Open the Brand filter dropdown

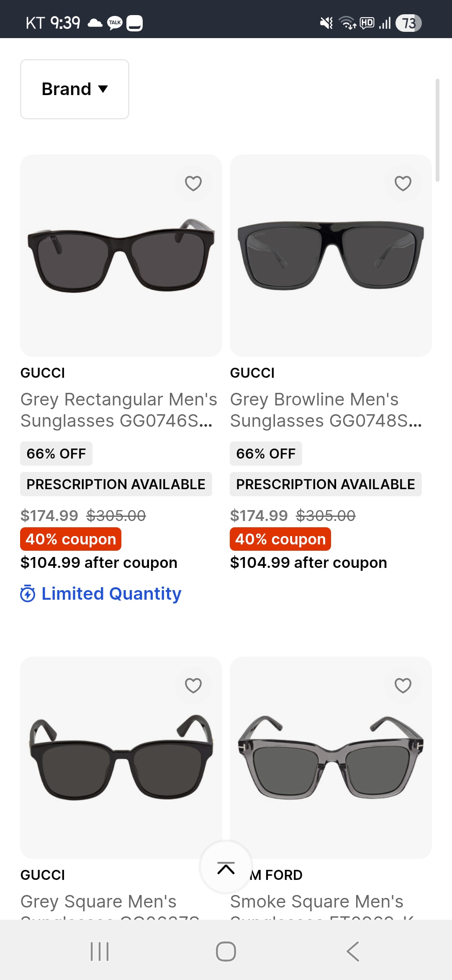(74, 89)
